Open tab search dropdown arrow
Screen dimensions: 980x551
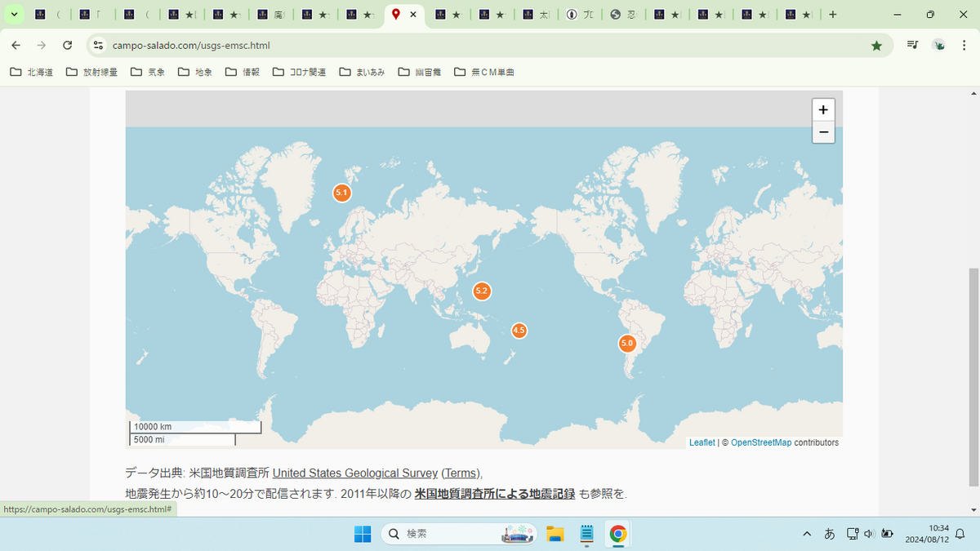coord(14,15)
